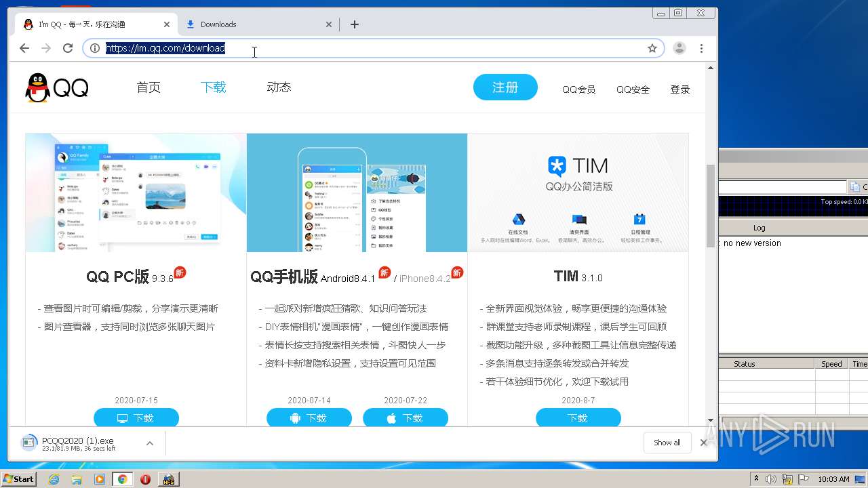Click the Log tab in background window

tap(759, 228)
